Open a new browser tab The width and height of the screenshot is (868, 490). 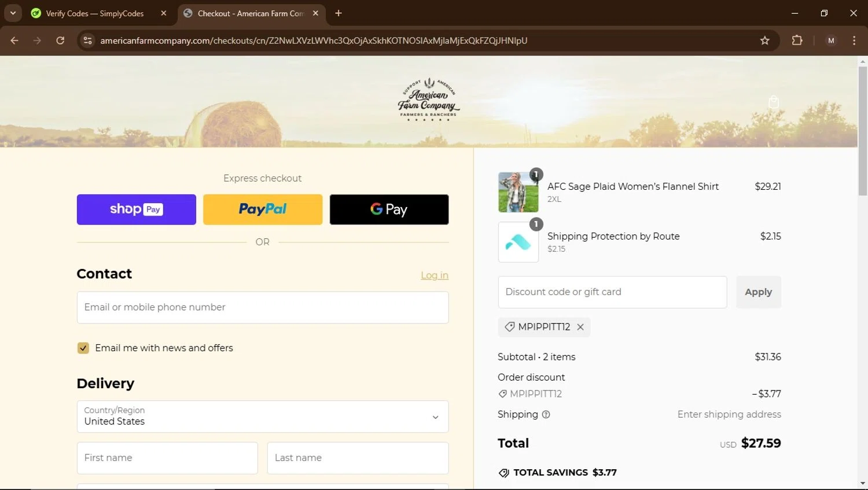pos(339,13)
